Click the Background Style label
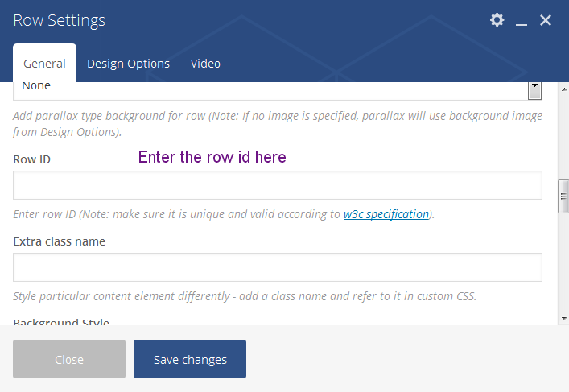The image size is (569, 392). coord(60,322)
